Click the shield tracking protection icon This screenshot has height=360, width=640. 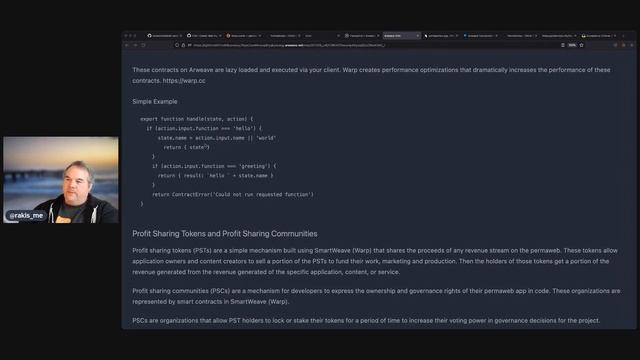pos(177,45)
